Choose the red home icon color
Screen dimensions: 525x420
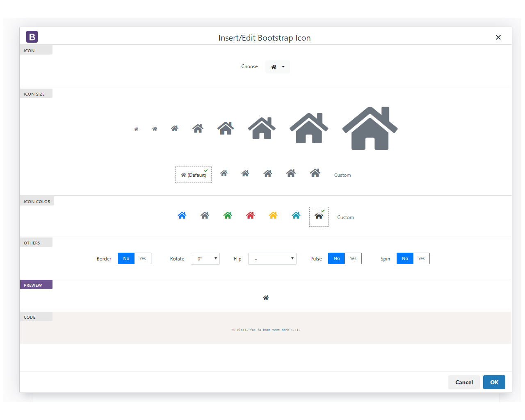click(250, 215)
